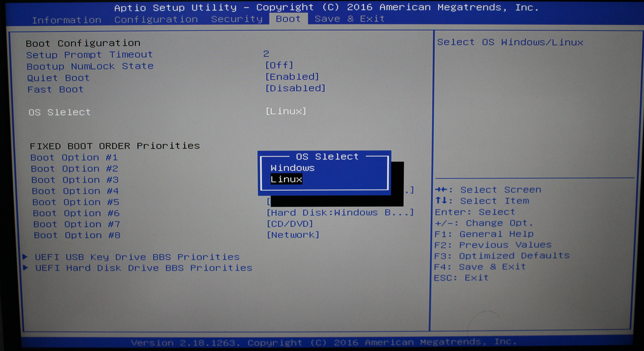Screen dimensions: 644x351
Task: Select the OS Slelect setting label
Action: click(x=59, y=112)
